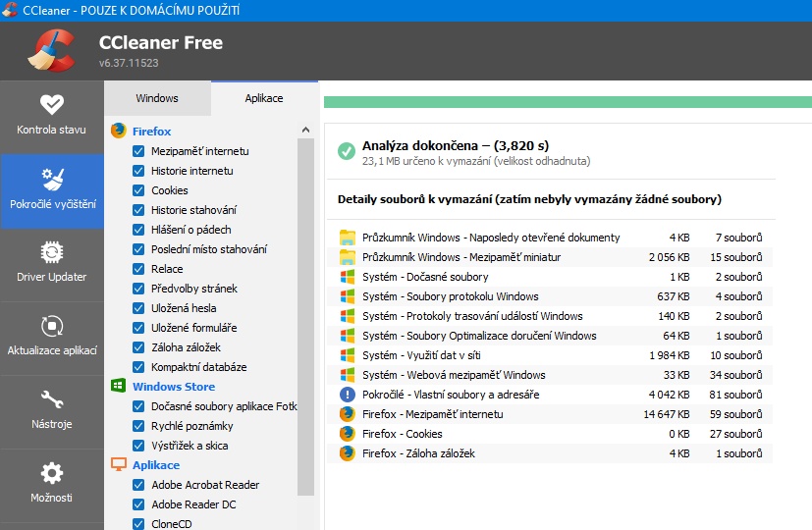This screenshot has height=530, width=812.
Task: Collapse the Aplikace category heading
Action: pyautogui.click(x=156, y=465)
